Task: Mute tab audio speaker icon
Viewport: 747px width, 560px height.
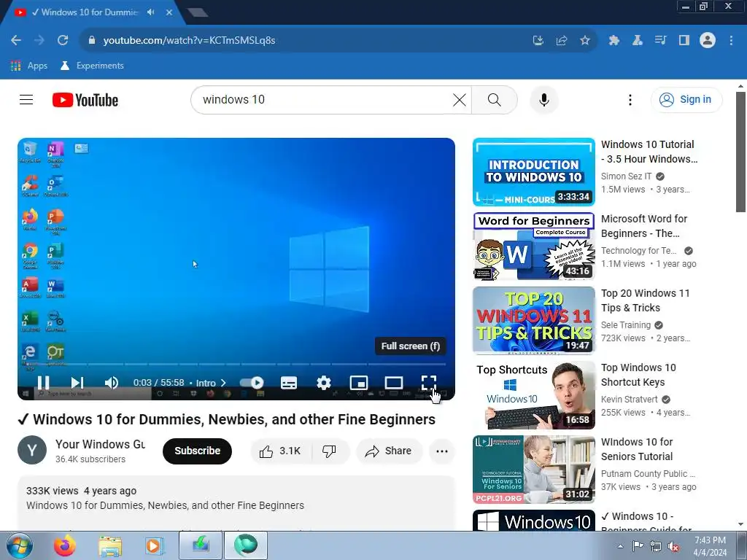Action: 150,12
